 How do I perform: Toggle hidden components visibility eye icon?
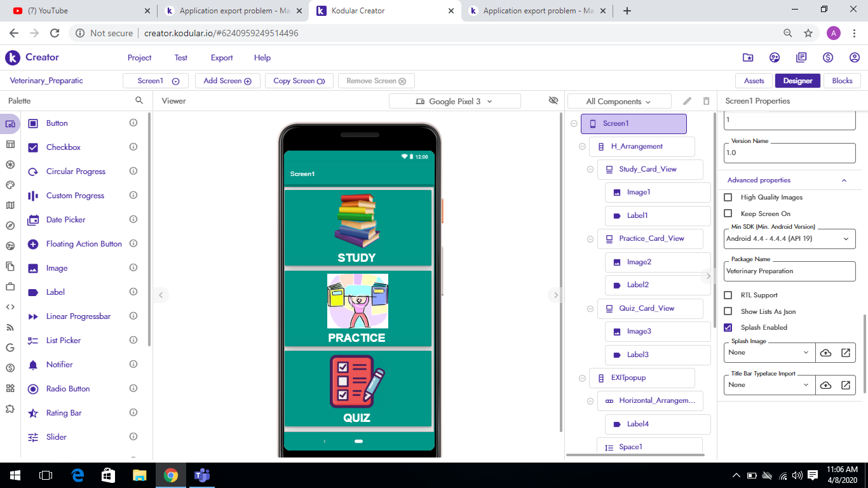click(553, 100)
